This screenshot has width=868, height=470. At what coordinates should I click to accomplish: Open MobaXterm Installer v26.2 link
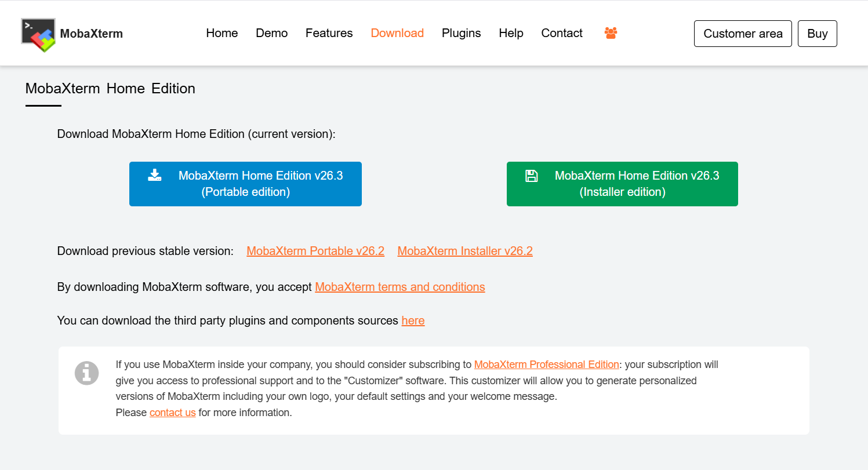pyautogui.click(x=465, y=251)
